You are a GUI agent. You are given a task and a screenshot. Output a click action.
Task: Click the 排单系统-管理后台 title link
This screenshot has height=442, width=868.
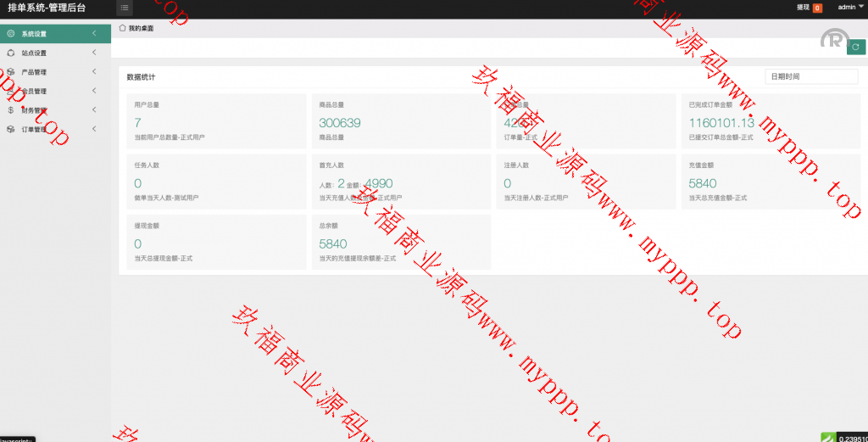point(47,8)
